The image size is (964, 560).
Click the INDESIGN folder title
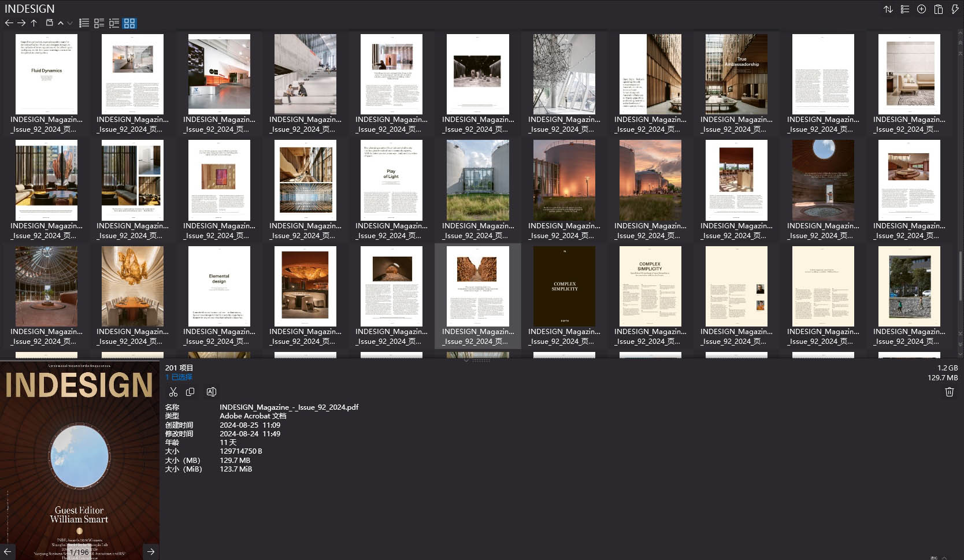click(29, 9)
